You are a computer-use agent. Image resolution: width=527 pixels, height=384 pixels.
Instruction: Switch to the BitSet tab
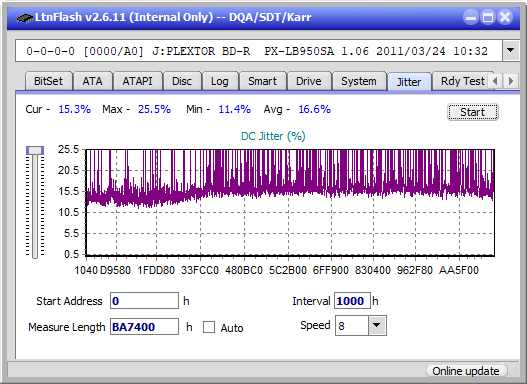click(48, 81)
